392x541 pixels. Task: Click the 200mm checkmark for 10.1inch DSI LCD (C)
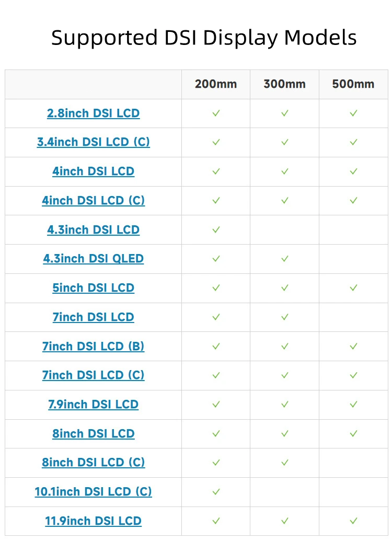tap(216, 492)
